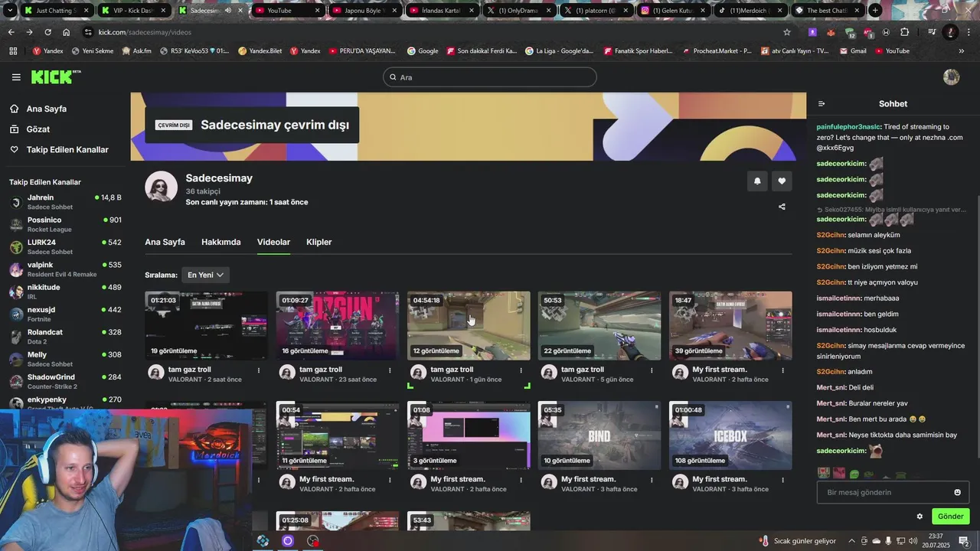Screen dimensions: 980x551
Task: Open Windows notification center icon
Action: [x=964, y=540]
